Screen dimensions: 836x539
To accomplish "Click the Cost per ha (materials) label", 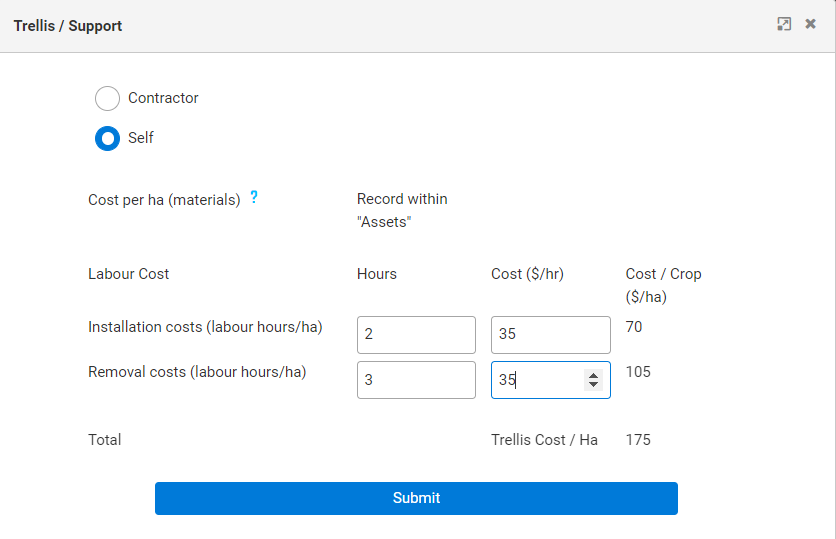I will (164, 200).
